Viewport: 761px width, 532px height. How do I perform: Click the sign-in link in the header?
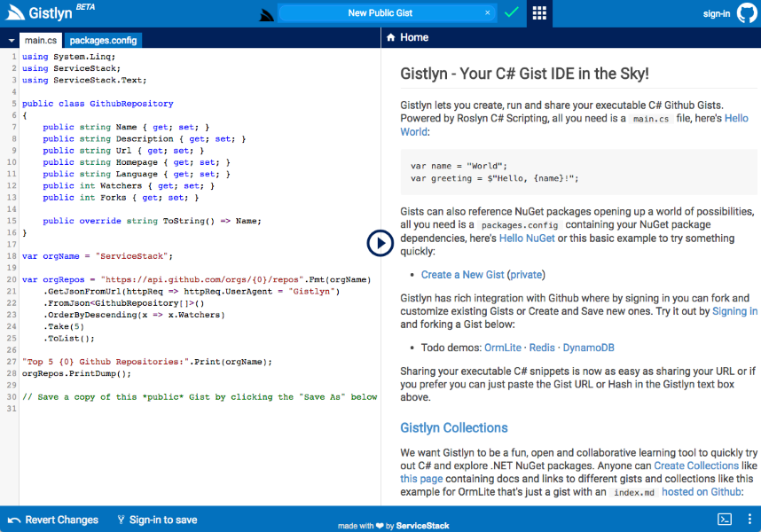point(716,13)
